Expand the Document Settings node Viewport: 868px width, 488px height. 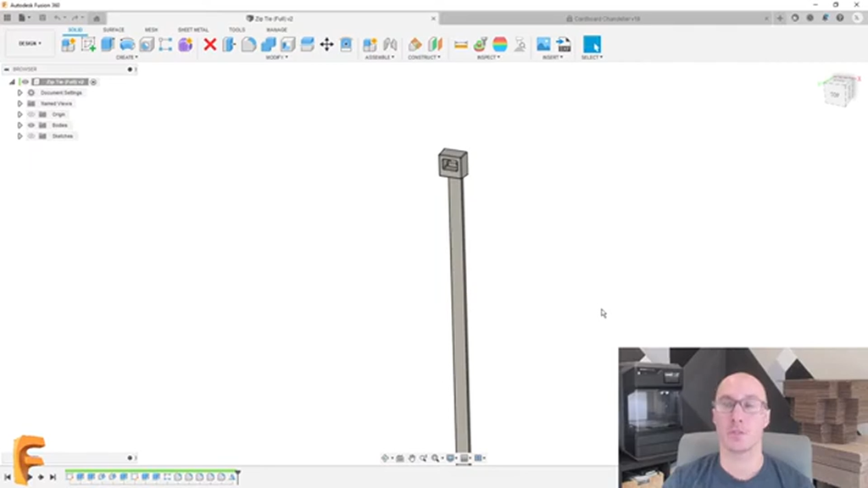(x=19, y=92)
